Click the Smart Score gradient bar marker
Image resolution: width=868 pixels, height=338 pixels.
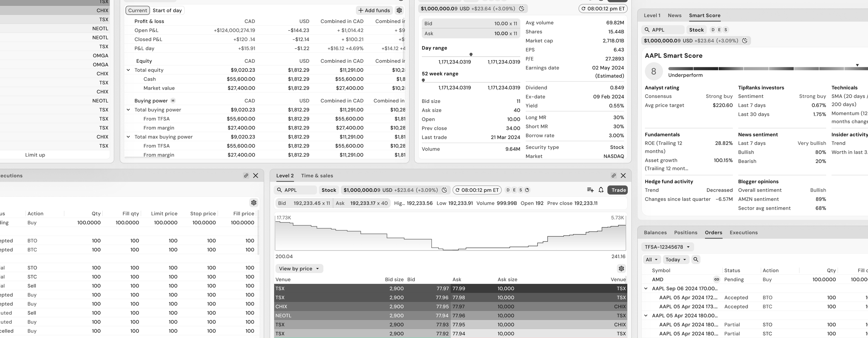pos(857,65)
